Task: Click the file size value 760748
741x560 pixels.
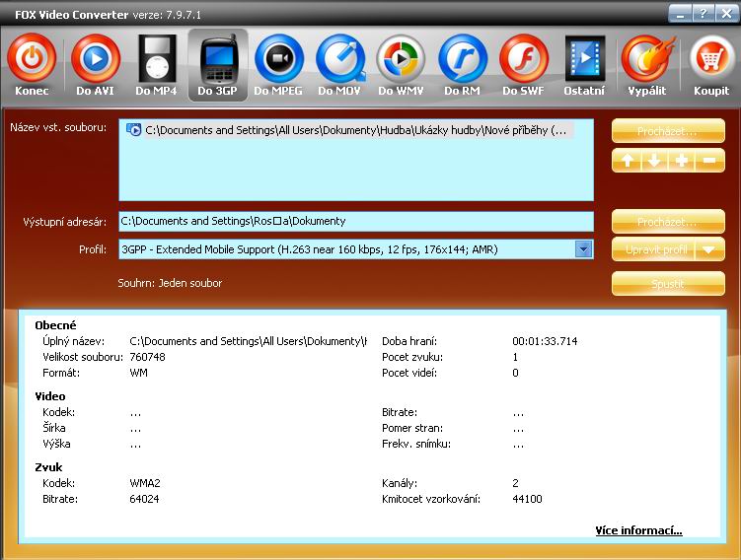Action: point(147,357)
